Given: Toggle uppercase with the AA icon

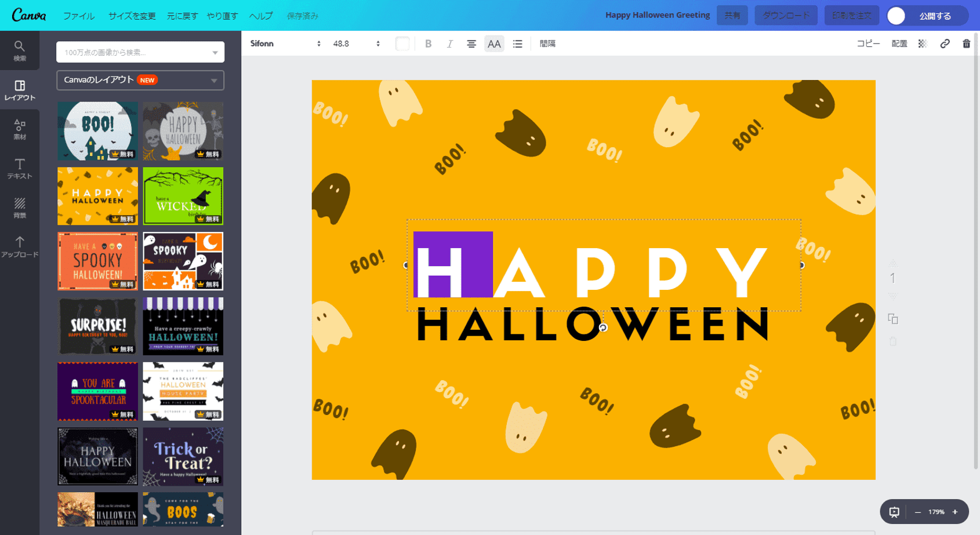Looking at the screenshot, I should (x=494, y=43).
